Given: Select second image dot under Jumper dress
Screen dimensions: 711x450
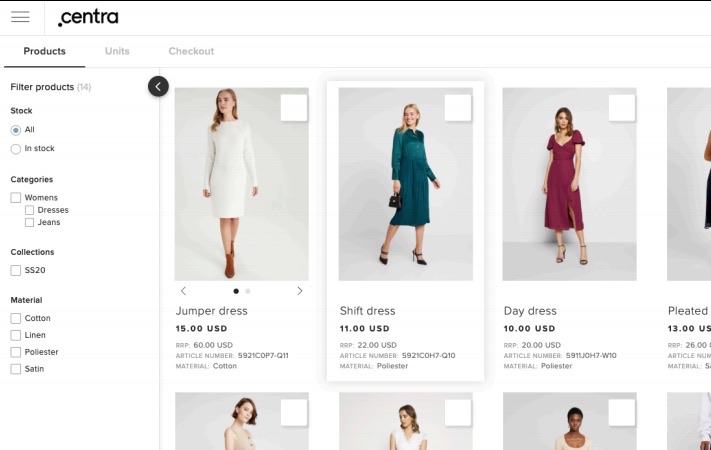Looking at the screenshot, I should (x=248, y=291).
